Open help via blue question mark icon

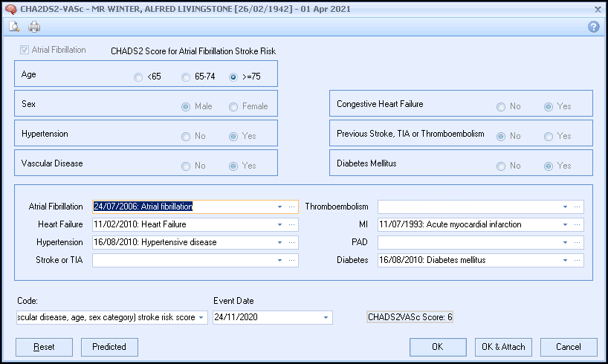593,27
